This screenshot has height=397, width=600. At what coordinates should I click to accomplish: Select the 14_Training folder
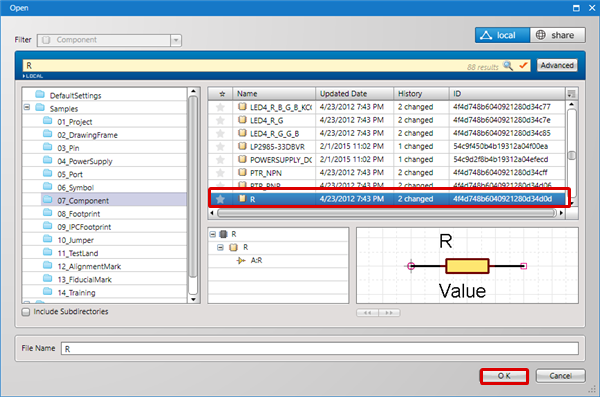tap(76, 293)
